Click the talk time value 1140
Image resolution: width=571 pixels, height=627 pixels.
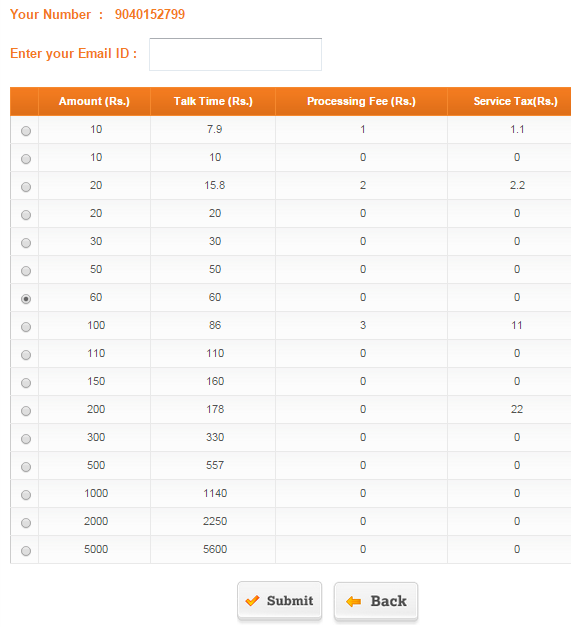click(x=215, y=493)
